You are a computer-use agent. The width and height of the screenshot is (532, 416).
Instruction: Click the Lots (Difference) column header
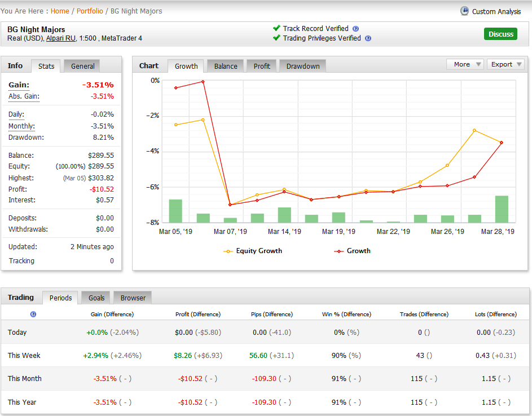click(496, 315)
